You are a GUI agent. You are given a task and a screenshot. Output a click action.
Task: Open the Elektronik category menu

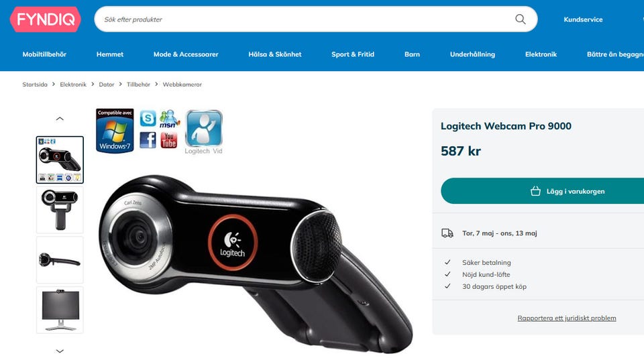pyautogui.click(x=541, y=54)
